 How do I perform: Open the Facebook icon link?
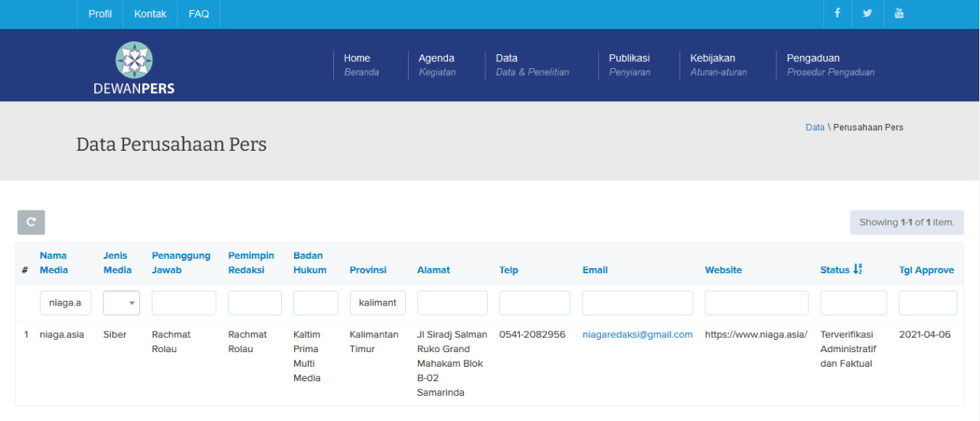click(x=838, y=14)
